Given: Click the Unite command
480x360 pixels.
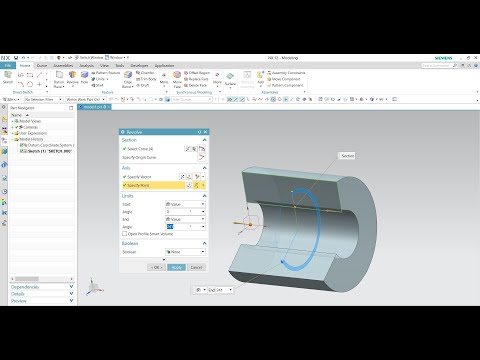Looking at the screenshot, I should [100, 79].
